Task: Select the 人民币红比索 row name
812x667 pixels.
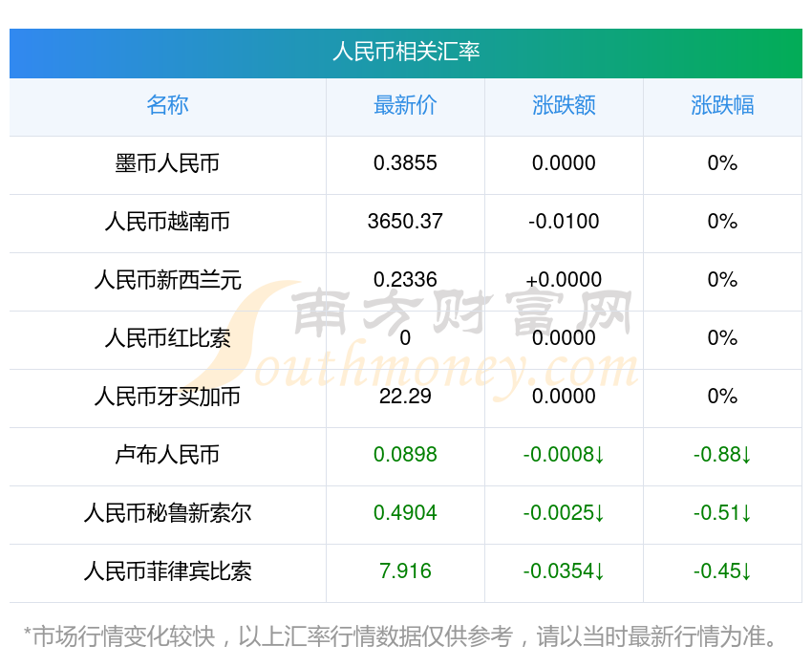Action: point(167,338)
